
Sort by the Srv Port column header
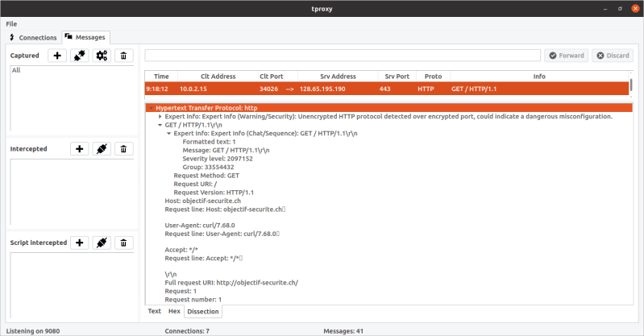[x=397, y=77]
